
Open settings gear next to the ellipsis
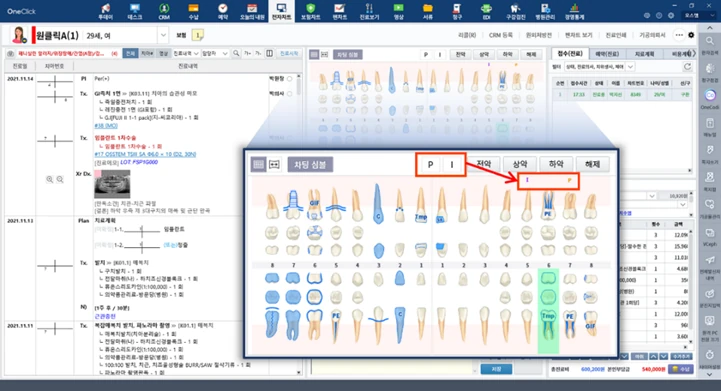coord(691,35)
